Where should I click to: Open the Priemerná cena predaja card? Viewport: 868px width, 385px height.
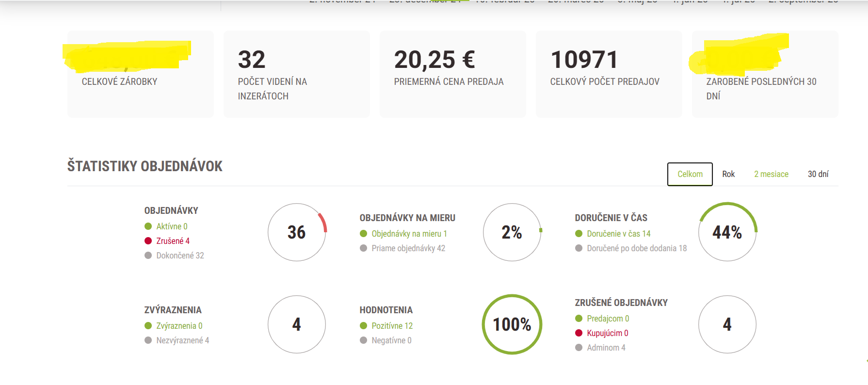click(452, 74)
